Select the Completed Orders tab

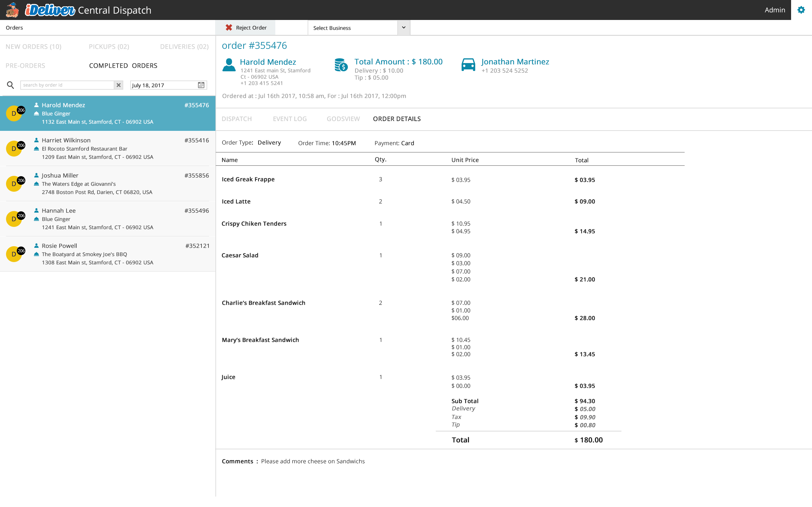[x=123, y=65]
